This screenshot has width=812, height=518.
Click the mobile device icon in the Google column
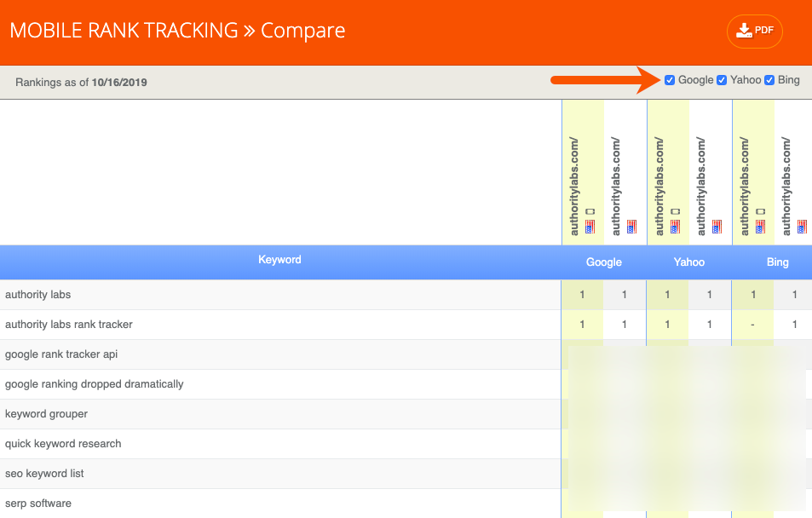click(x=590, y=211)
